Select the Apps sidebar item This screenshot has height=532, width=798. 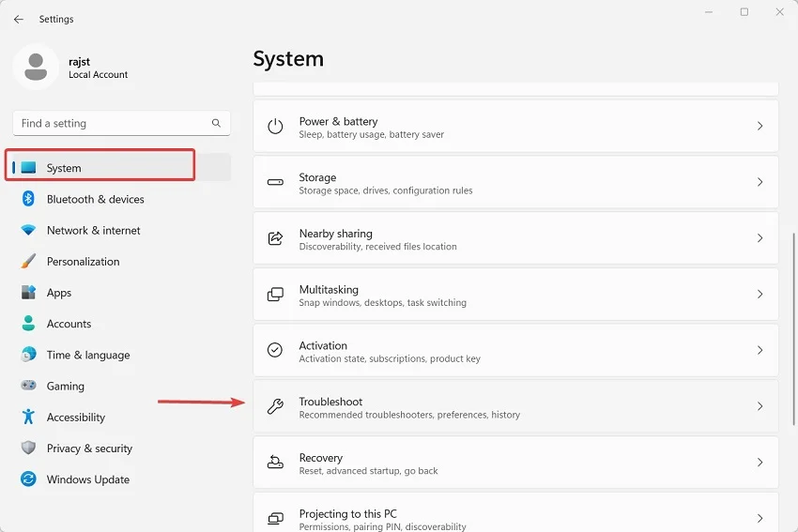(59, 293)
